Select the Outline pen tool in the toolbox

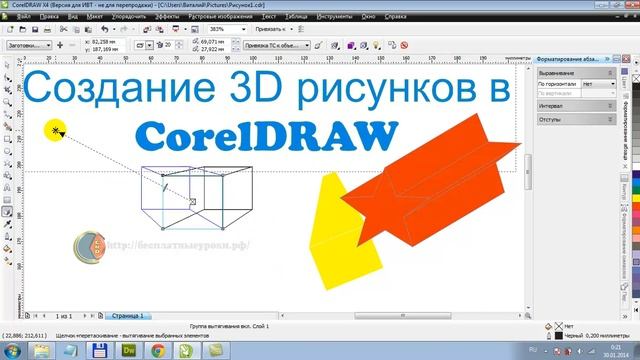[7, 236]
